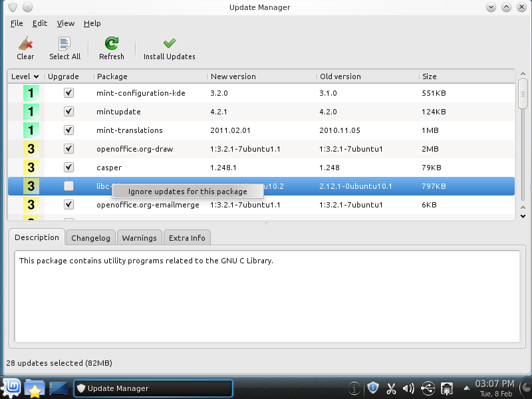Uncheck the openoffice.org-emailmerge upgrade checkbox

[69, 205]
